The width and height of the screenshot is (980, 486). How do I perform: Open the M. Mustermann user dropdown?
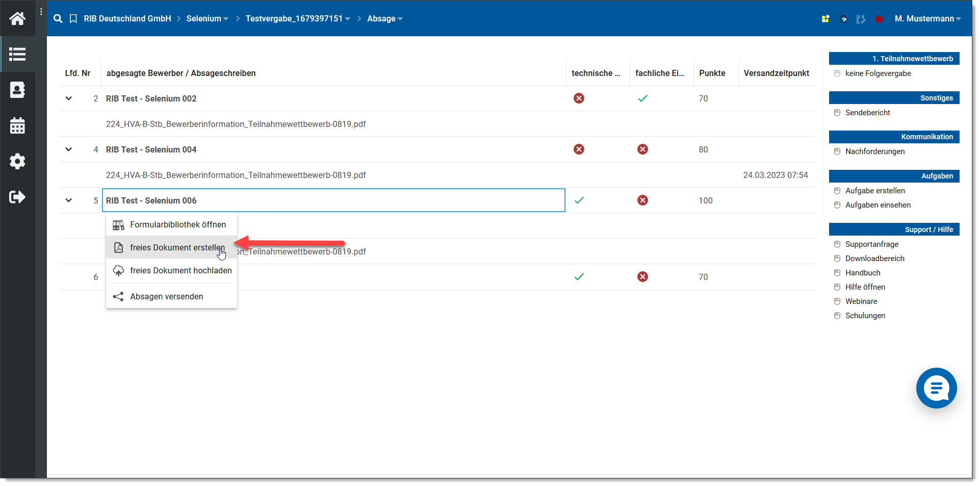click(x=927, y=19)
